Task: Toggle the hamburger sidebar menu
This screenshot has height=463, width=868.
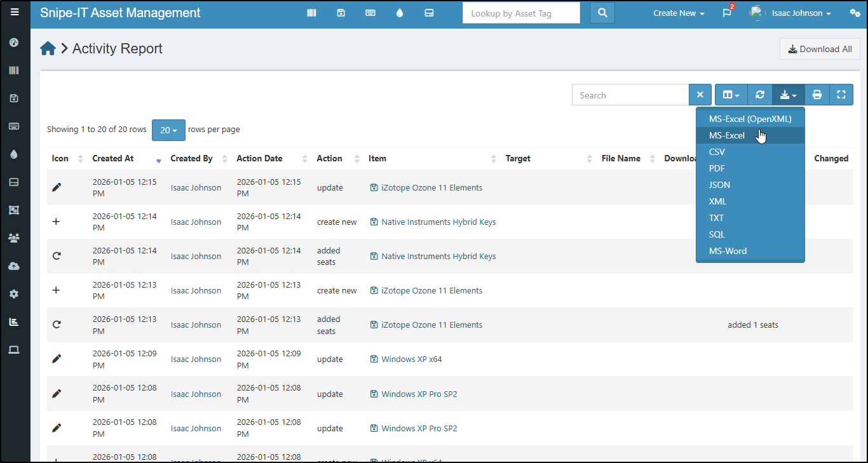Action: point(15,12)
